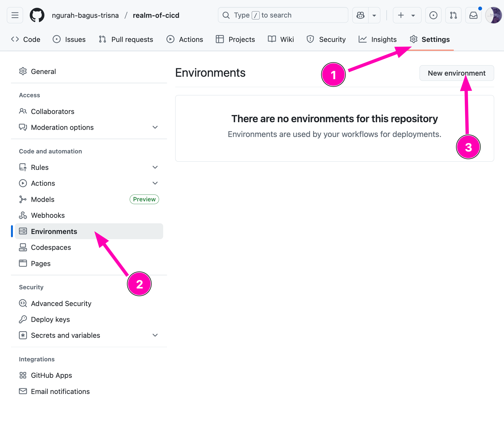This screenshot has width=504, height=423.
Task: Expand the Rules sidebar section
Action: click(155, 167)
